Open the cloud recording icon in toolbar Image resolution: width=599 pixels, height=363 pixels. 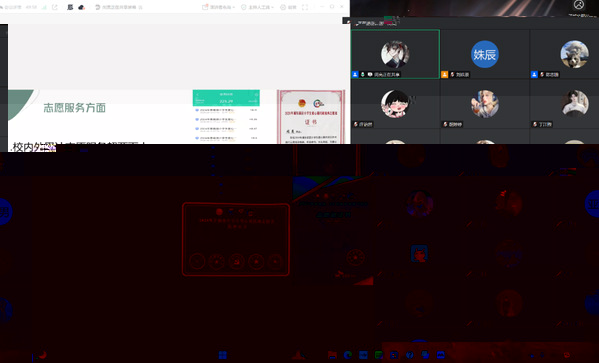click(81, 7)
